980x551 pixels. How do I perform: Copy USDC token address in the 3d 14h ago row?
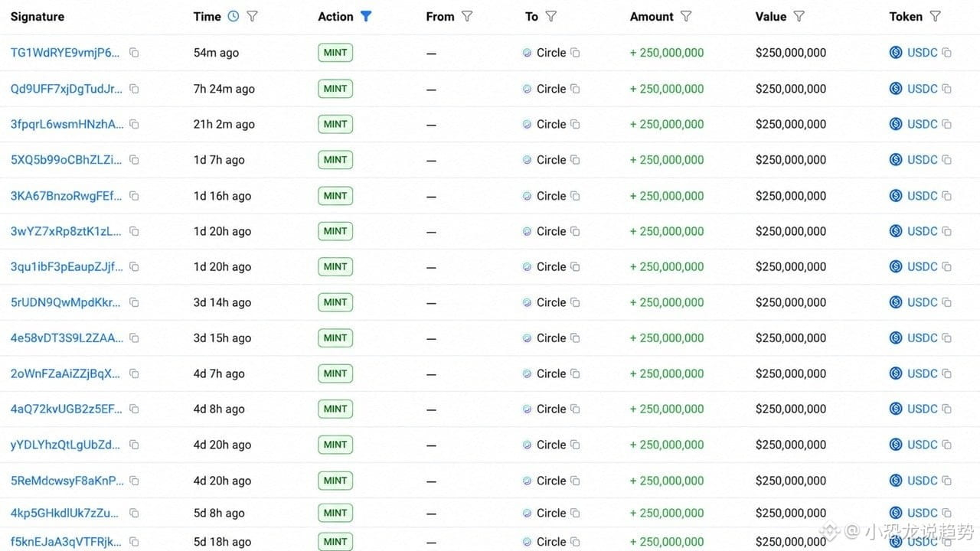pyautogui.click(x=946, y=302)
